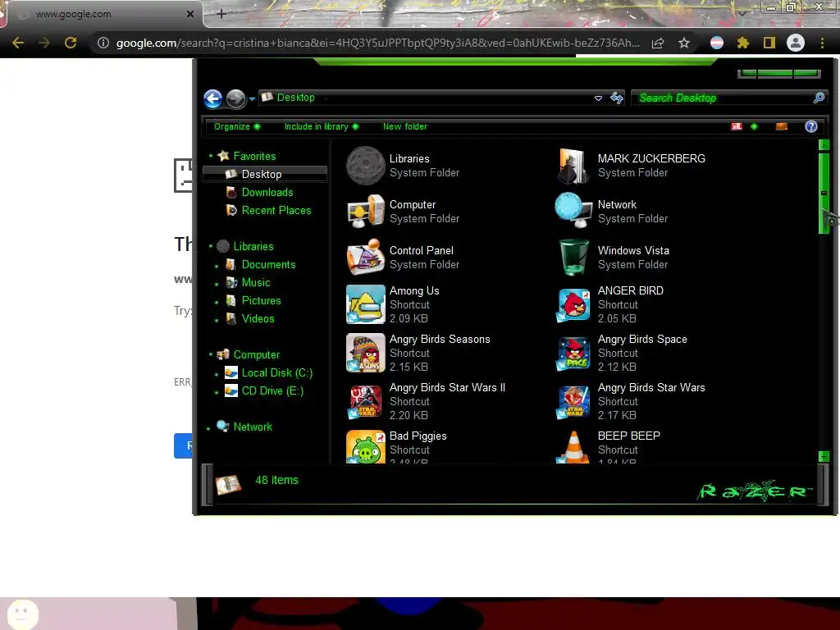The width and height of the screenshot is (840, 630).
Task: Select the BEEP BEEP traffic cone icon
Action: (x=573, y=447)
